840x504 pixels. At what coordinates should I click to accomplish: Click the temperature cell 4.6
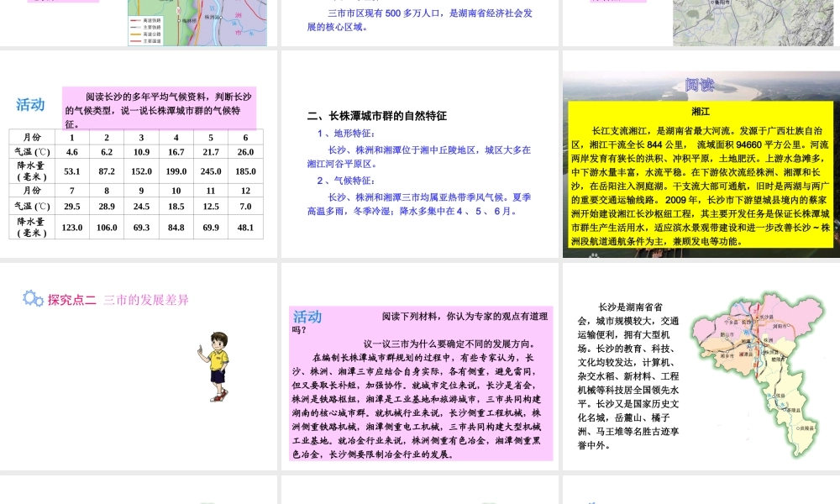[71, 152]
